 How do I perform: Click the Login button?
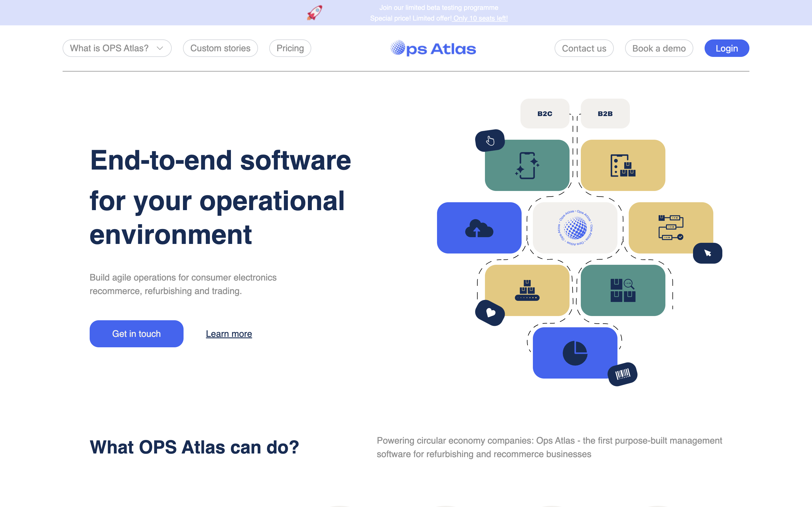pyautogui.click(x=727, y=48)
